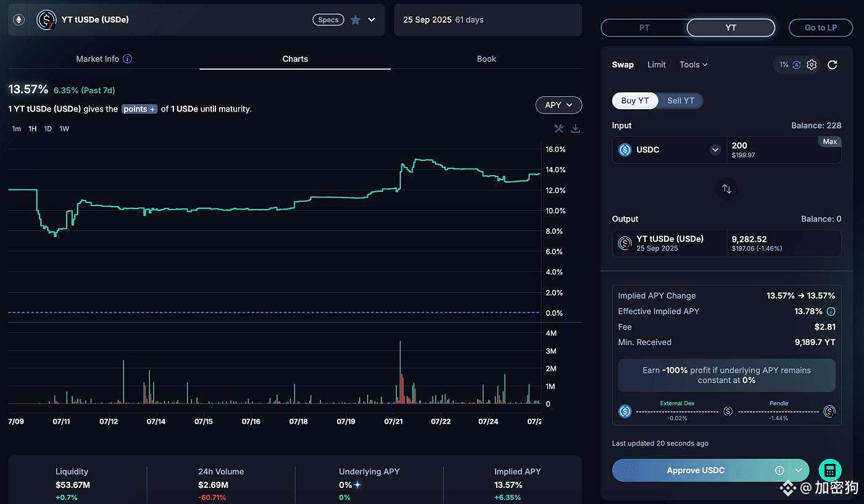Image resolution: width=864 pixels, height=504 pixels.
Task: Download the chart data icon
Action: pyautogui.click(x=575, y=128)
